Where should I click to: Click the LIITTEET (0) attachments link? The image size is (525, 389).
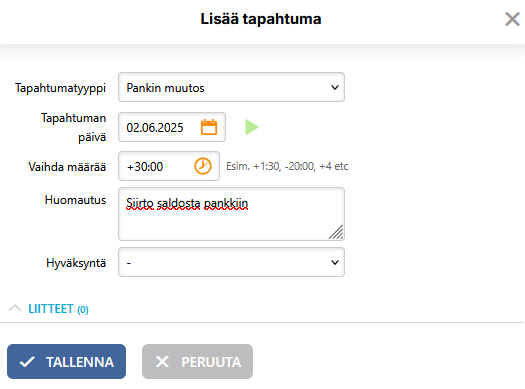tap(58, 309)
